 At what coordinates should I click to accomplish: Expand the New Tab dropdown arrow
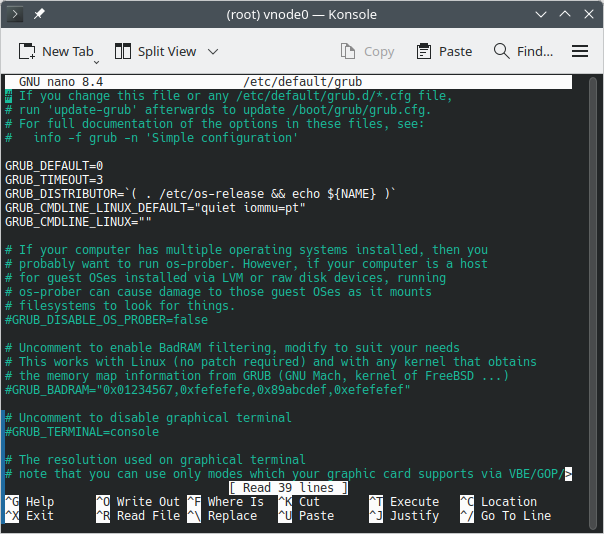(x=97, y=62)
